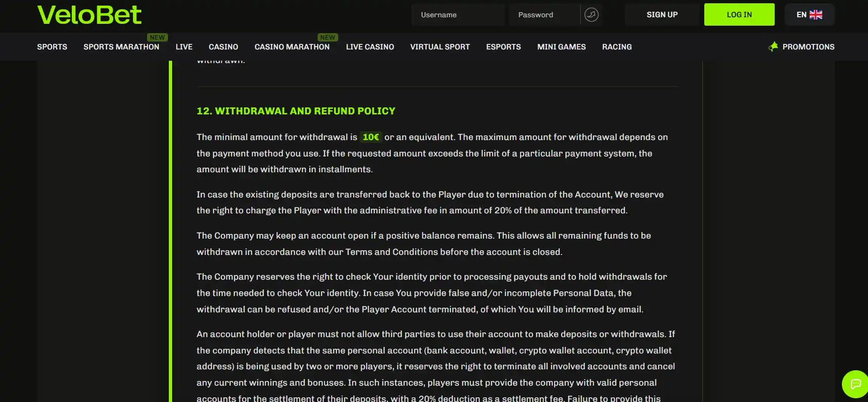
Task: Click paragraph starting "The Company may keep an account"
Action: point(424,244)
